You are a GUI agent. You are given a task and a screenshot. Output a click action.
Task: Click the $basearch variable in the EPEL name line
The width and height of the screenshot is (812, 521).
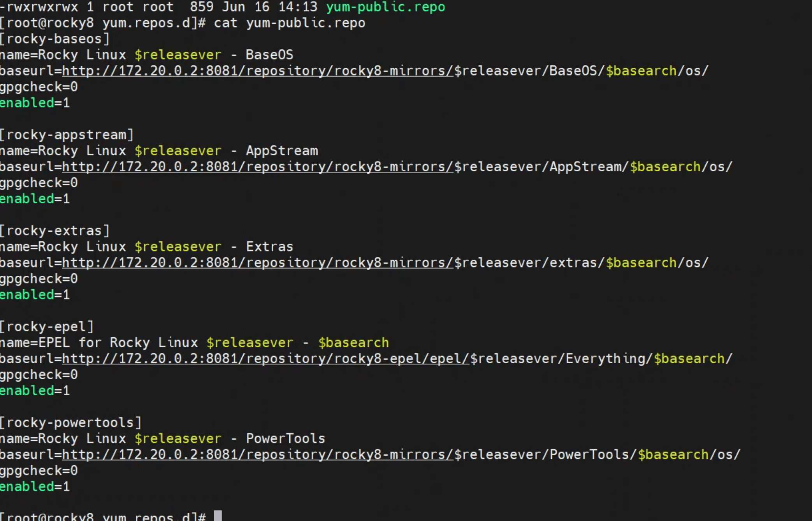click(x=353, y=342)
